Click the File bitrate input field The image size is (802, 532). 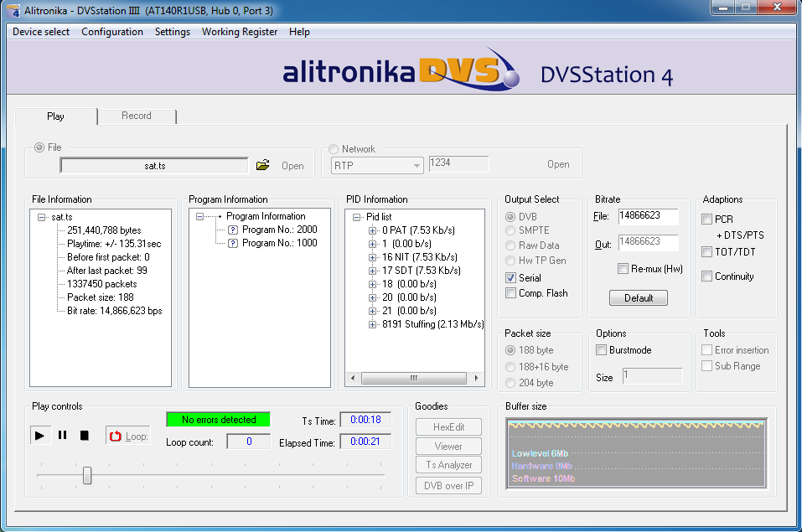pos(648,216)
